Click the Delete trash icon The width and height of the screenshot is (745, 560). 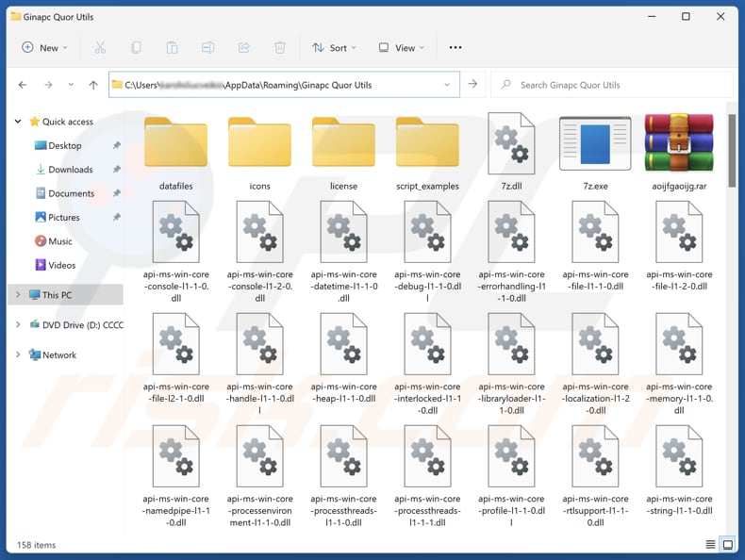280,48
